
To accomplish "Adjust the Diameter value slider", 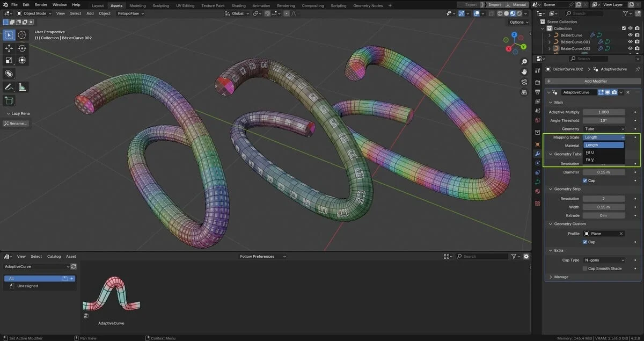I will [x=604, y=172].
